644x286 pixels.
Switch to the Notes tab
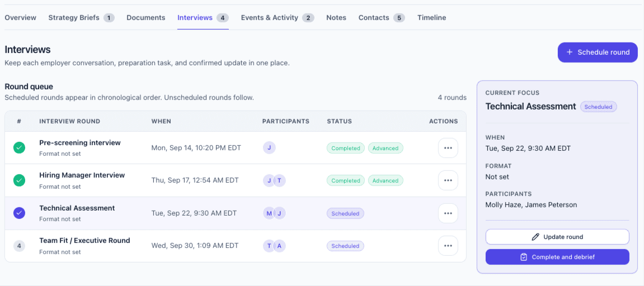click(x=336, y=18)
